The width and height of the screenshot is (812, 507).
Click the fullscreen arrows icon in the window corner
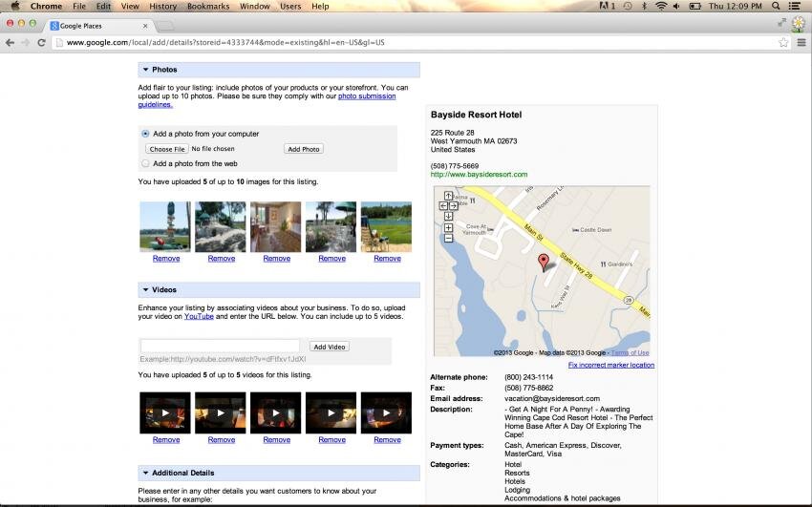coord(782,22)
